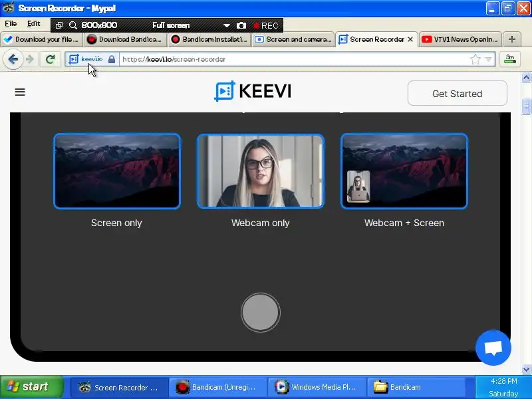Viewport: 532px width, 399px height.
Task: Click the padlock security icon
Action: click(x=112, y=59)
